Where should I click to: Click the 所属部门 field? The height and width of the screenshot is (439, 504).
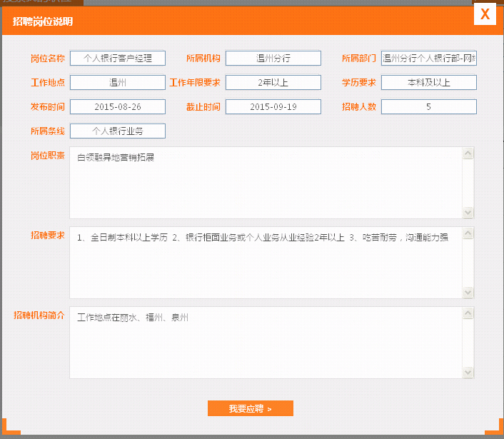tap(428, 59)
